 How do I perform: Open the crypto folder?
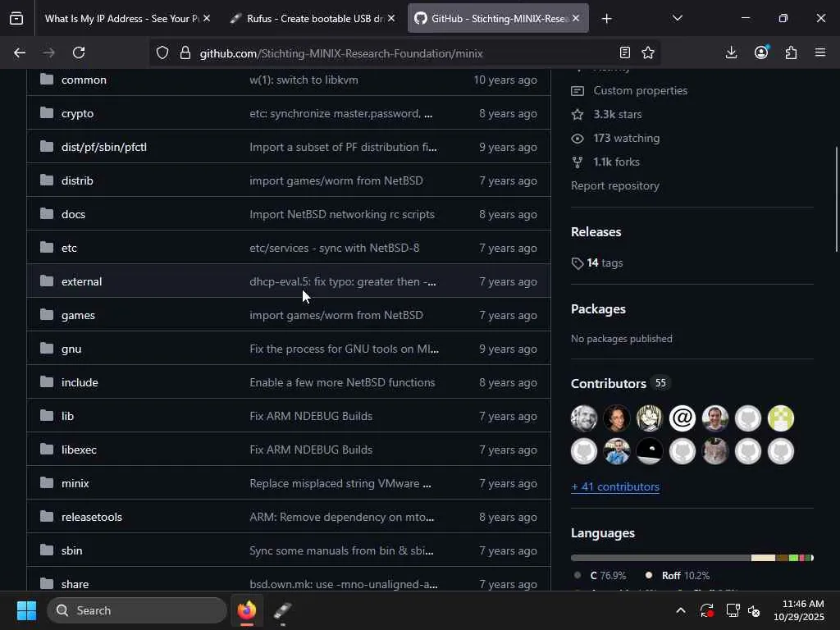coord(77,113)
